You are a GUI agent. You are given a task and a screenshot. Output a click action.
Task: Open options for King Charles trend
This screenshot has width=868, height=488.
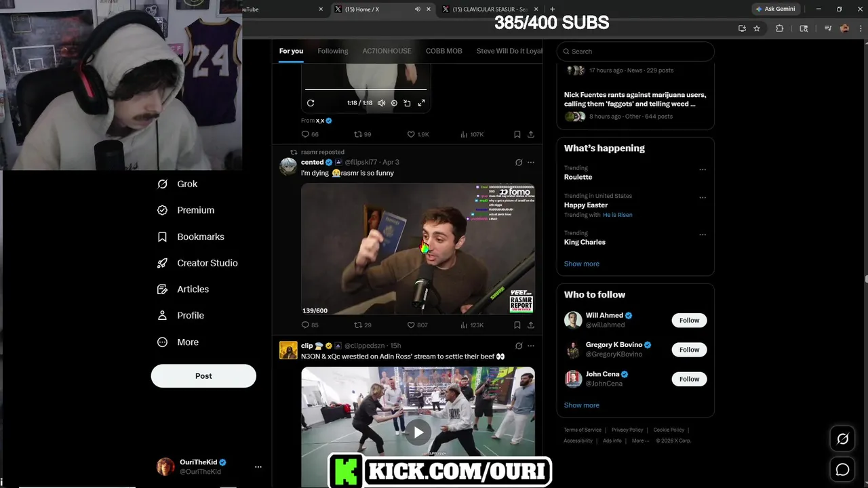point(703,235)
